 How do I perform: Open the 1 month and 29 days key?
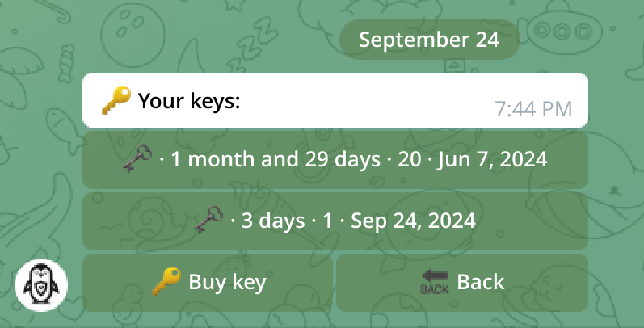tap(335, 160)
